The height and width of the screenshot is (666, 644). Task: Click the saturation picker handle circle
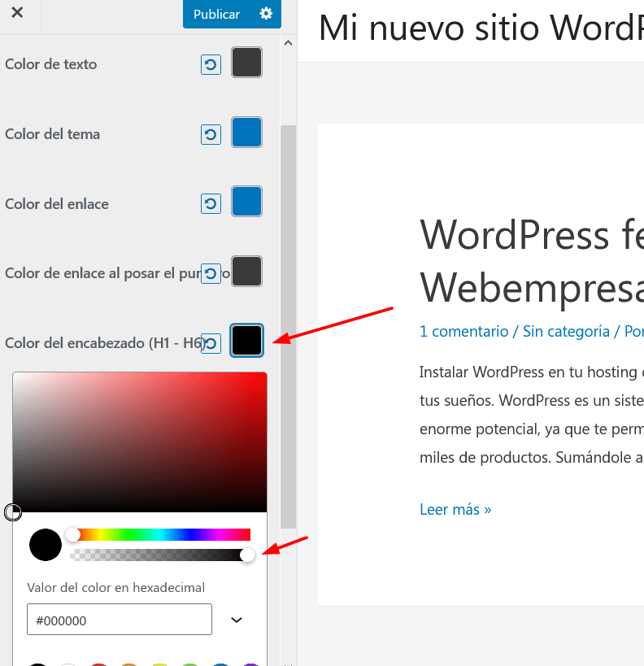[x=13, y=512]
